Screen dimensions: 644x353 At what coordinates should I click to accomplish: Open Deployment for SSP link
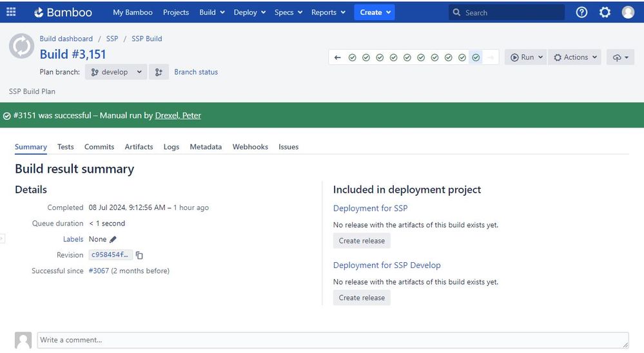370,208
